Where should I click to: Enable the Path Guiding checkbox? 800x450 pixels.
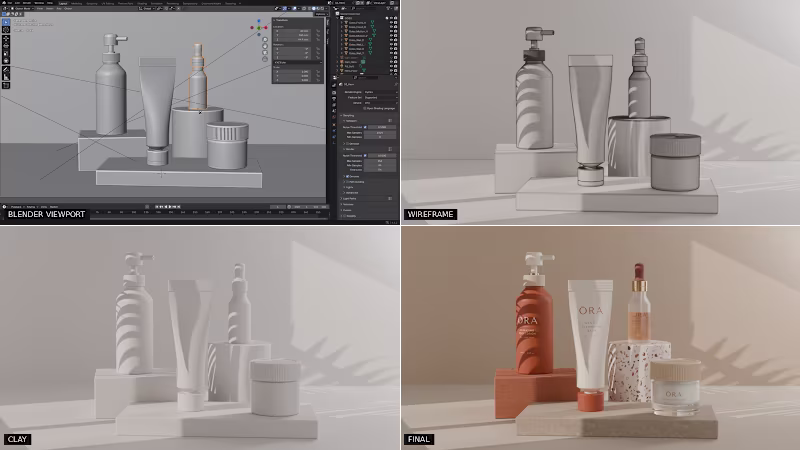pos(347,182)
